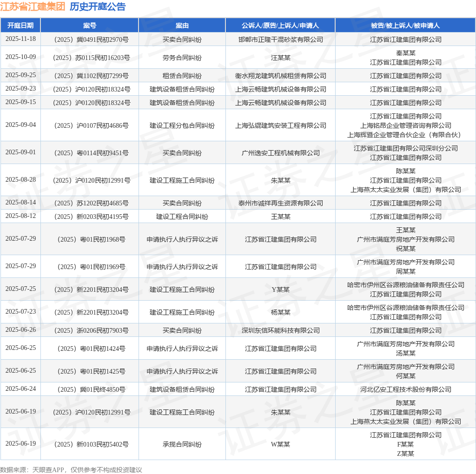Click plaintiff 王某某 in 2025-08-12 row
Screen dimensions: 476x474
(x=280, y=217)
